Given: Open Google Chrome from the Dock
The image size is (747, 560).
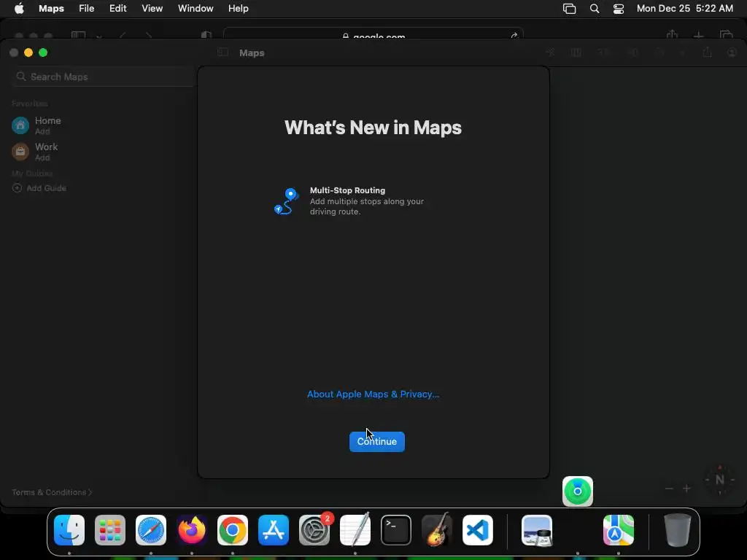Looking at the screenshot, I should point(233,530).
